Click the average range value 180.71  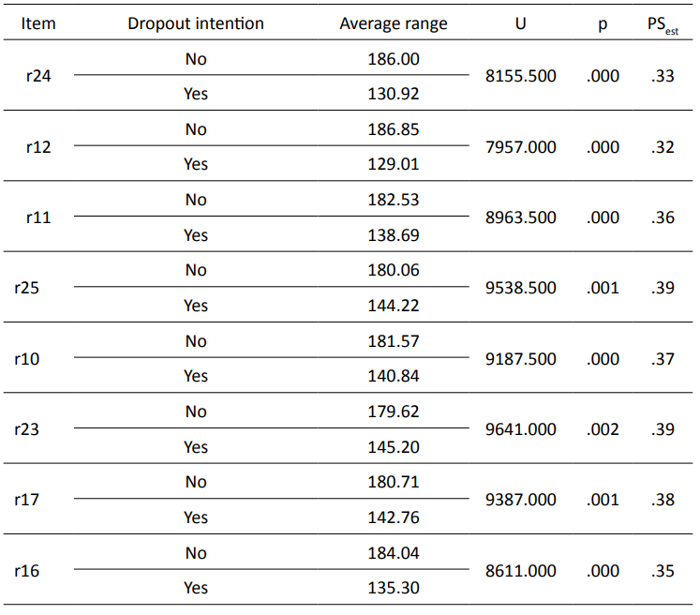[x=394, y=482]
